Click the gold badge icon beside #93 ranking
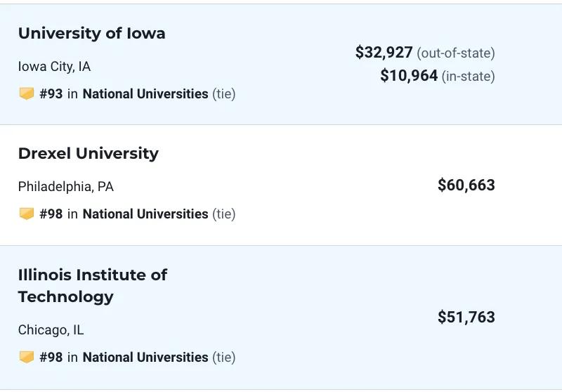 [27, 93]
